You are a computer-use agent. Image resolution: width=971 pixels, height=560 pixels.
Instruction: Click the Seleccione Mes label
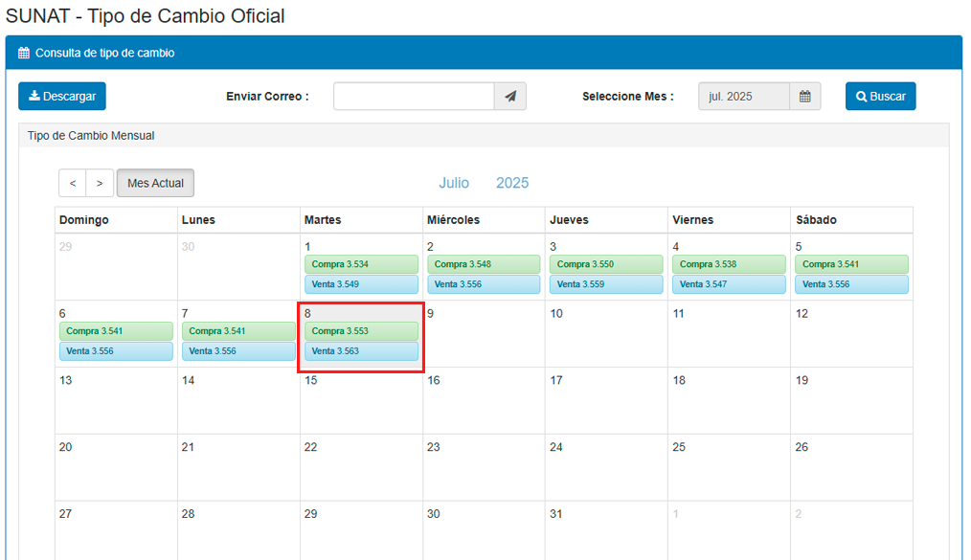[x=628, y=97]
